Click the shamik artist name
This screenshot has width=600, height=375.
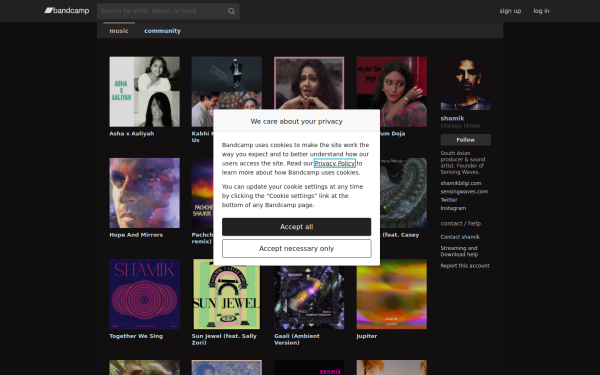pyautogui.click(x=452, y=118)
